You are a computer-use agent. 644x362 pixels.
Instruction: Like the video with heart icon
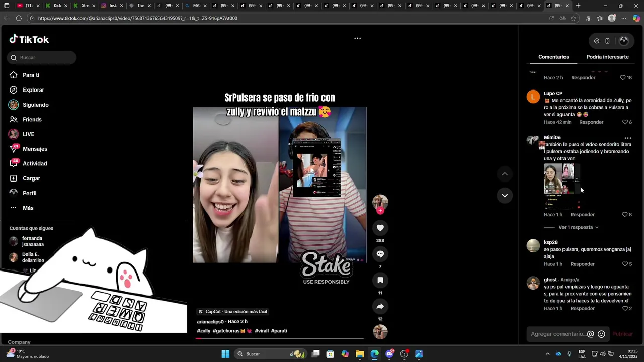(380, 228)
